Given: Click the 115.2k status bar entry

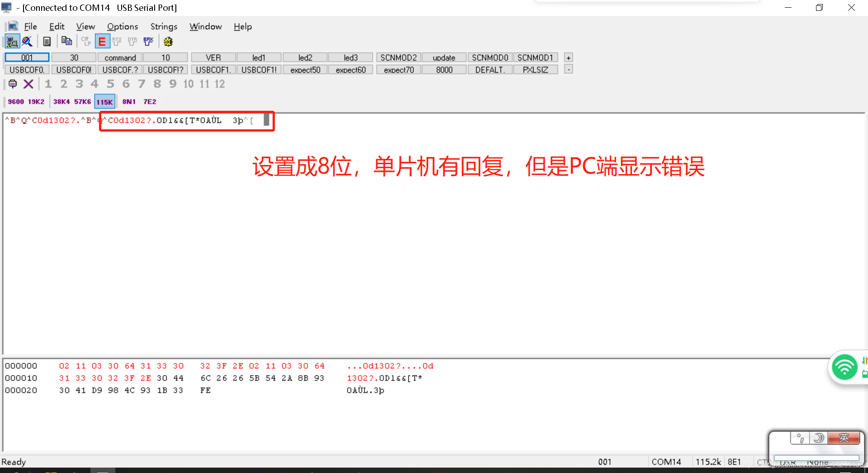Looking at the screenshot, I should (x=708, y=462).
